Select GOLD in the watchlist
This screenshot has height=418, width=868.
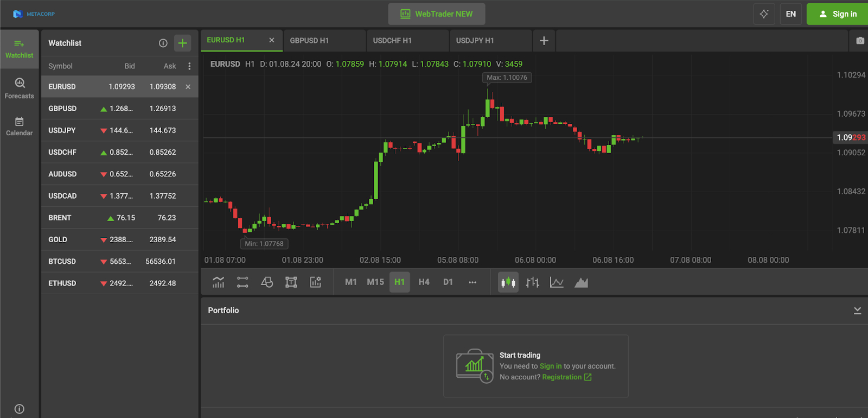point(120,239)
